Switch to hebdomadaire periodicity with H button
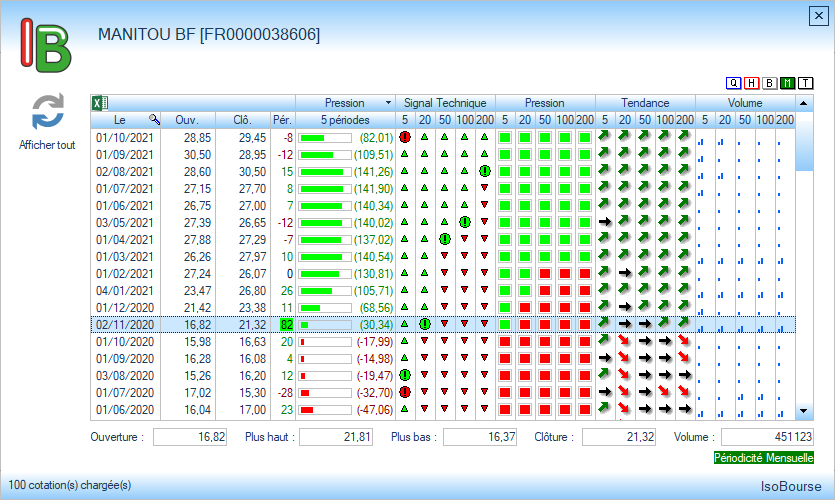835x500 pixels. click(751, 83)
